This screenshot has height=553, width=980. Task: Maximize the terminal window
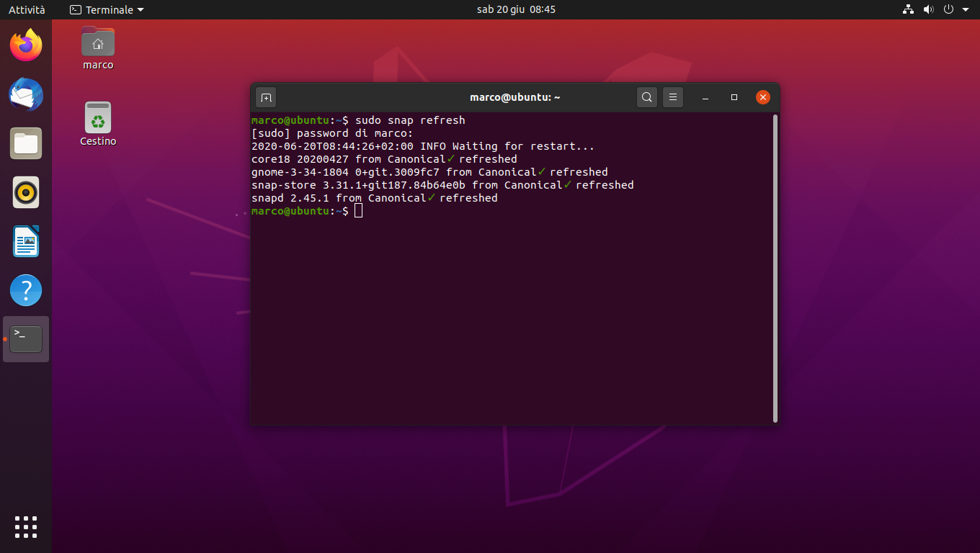pos(734,97)
